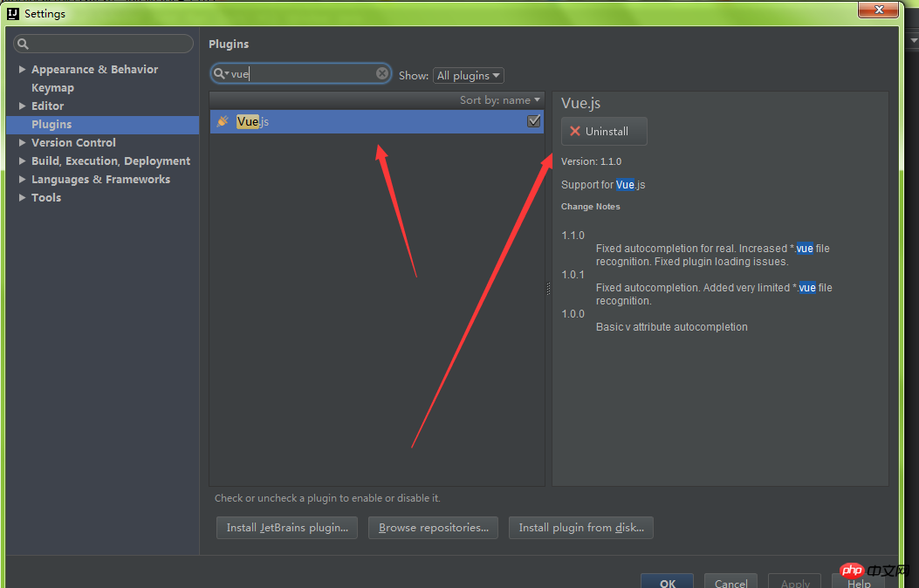Expand the Version Control tree node
This screenshot has width=919, height=588.
tap(23, 142)
